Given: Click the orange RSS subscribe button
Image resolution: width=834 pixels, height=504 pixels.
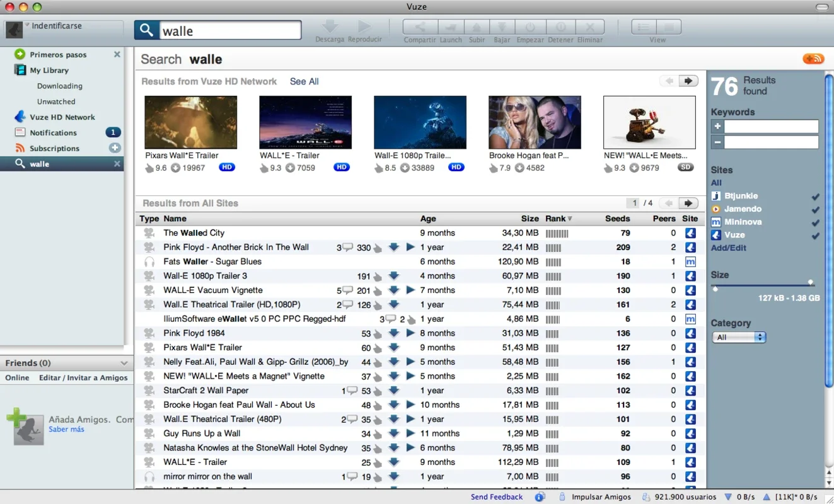Looking at the screenshot, I should coord(813,59).
